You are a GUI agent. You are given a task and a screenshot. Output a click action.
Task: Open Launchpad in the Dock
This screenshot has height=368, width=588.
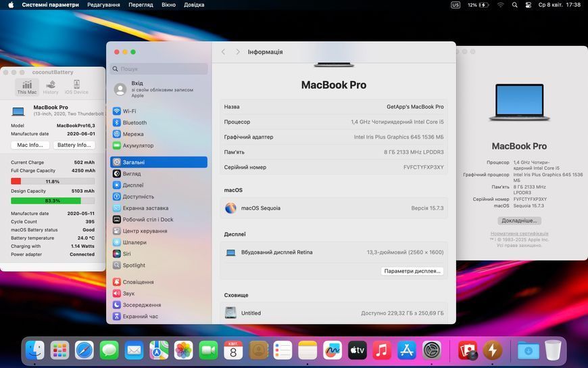(59, 350)
